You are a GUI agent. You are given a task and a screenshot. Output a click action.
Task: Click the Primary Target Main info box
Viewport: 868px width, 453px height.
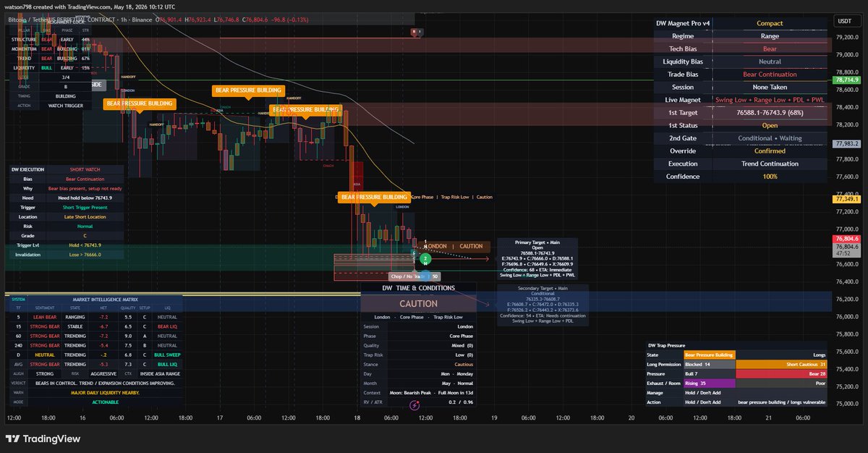tap(537, 258)
